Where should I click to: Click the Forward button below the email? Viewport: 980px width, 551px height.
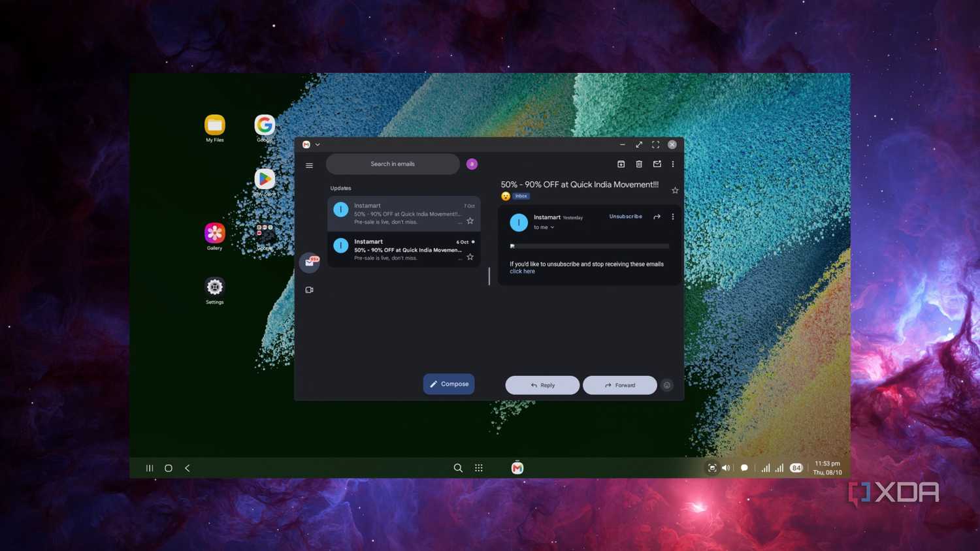620,385
